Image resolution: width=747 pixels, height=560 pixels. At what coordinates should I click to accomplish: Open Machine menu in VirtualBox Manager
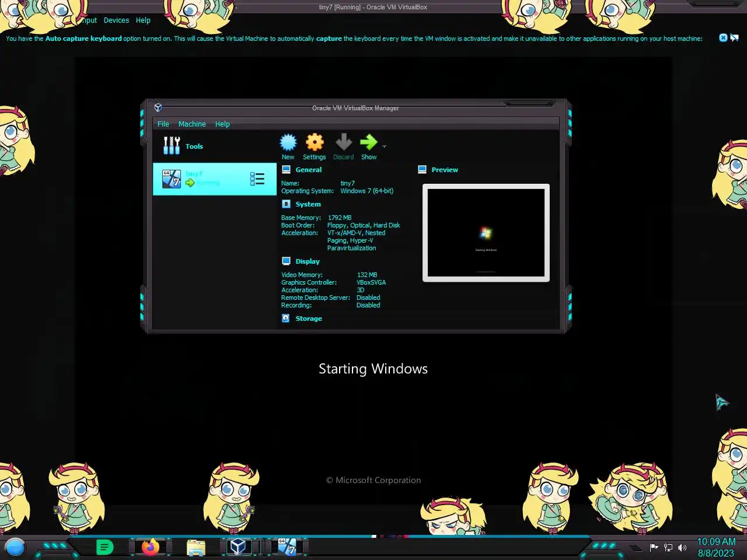(x=192, y=124)
